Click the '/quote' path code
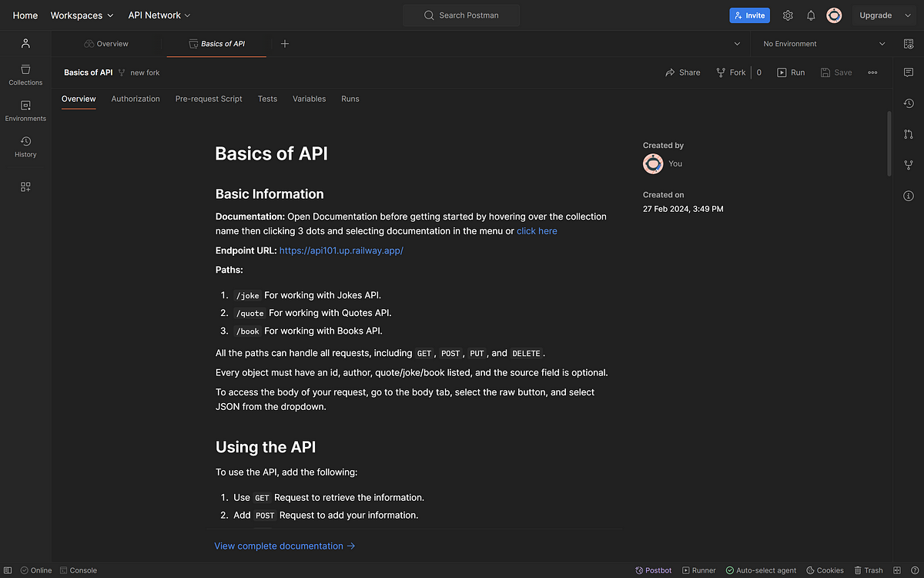 pyautogui.click(x=250, y=314)
